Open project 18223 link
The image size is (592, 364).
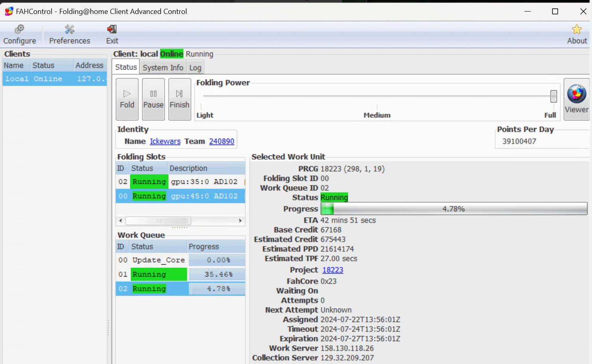[x=333, y=270]
